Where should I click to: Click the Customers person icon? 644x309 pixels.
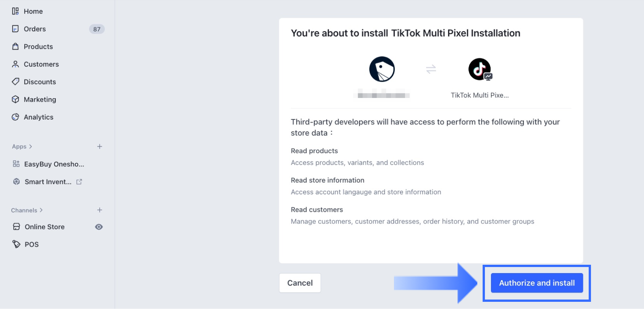[x=15, y=64]
